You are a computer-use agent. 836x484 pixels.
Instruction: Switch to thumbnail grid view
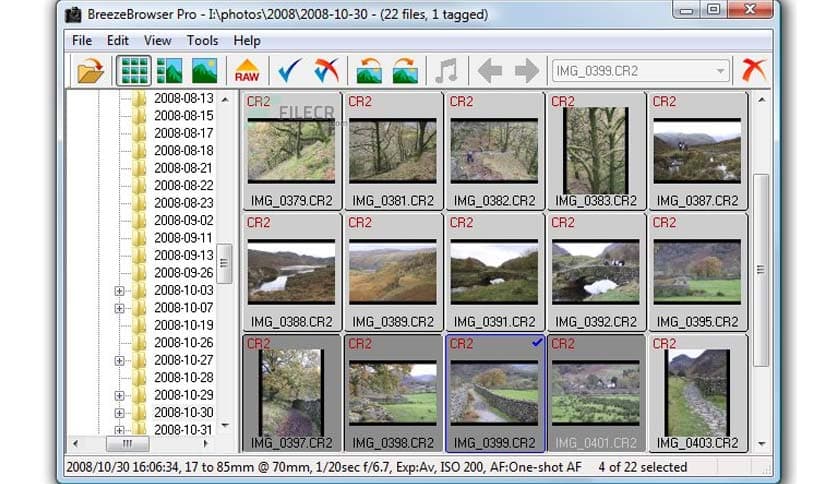tap(134, 70)
